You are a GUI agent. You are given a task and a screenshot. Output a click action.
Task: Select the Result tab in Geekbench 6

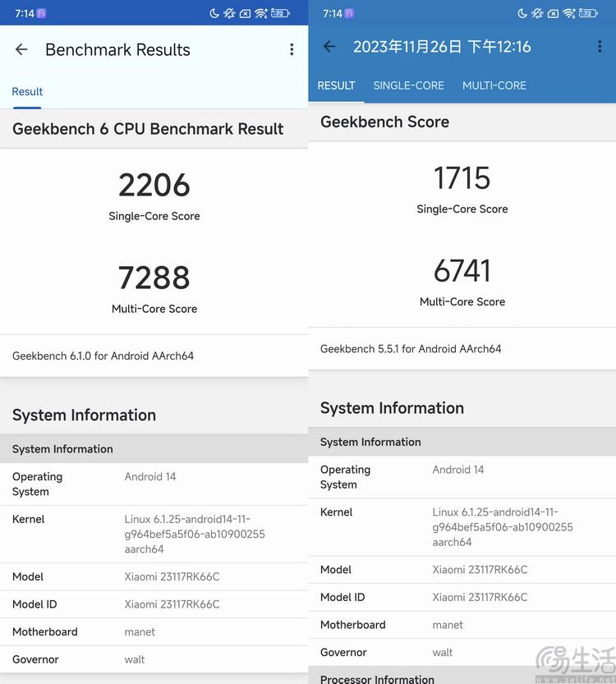click(x=27, y=92)
